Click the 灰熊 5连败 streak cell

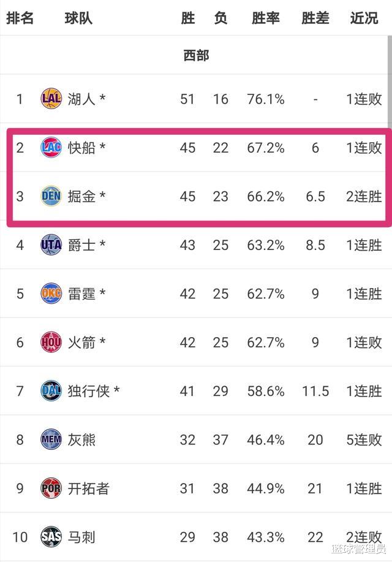coord(364,440)
